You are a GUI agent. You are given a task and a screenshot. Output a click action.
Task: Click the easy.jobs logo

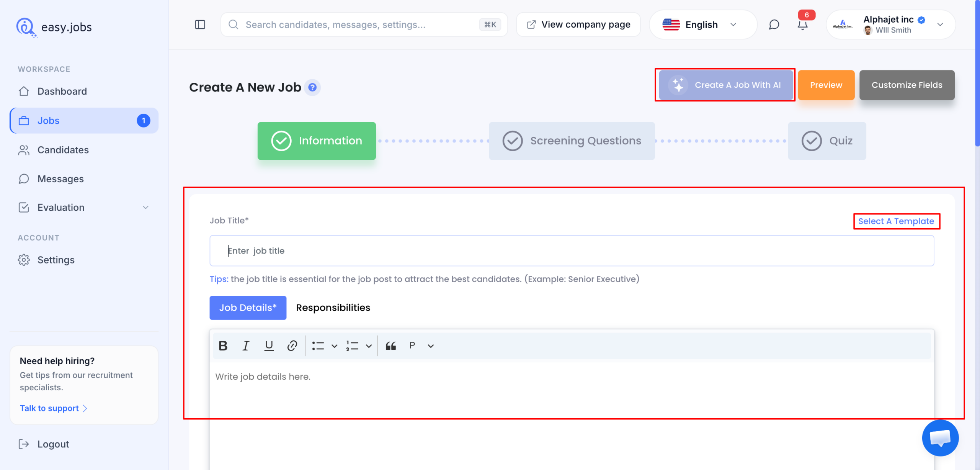tap(54, 27)
